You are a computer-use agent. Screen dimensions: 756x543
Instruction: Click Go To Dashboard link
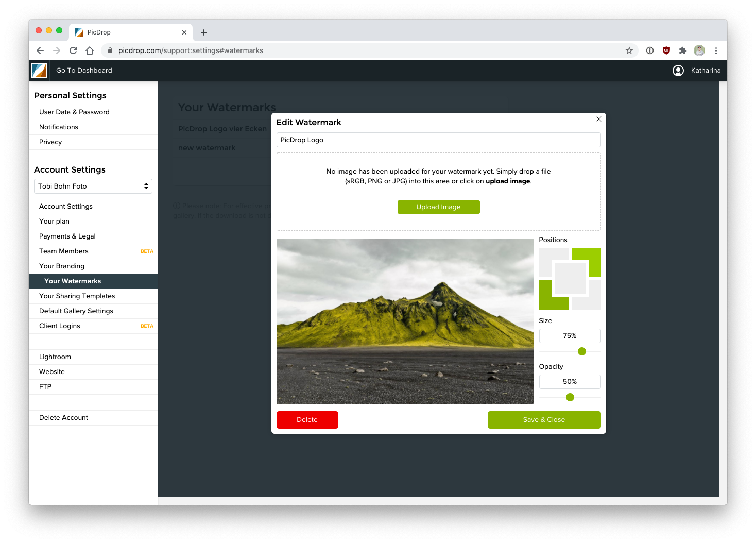point(84,71)
